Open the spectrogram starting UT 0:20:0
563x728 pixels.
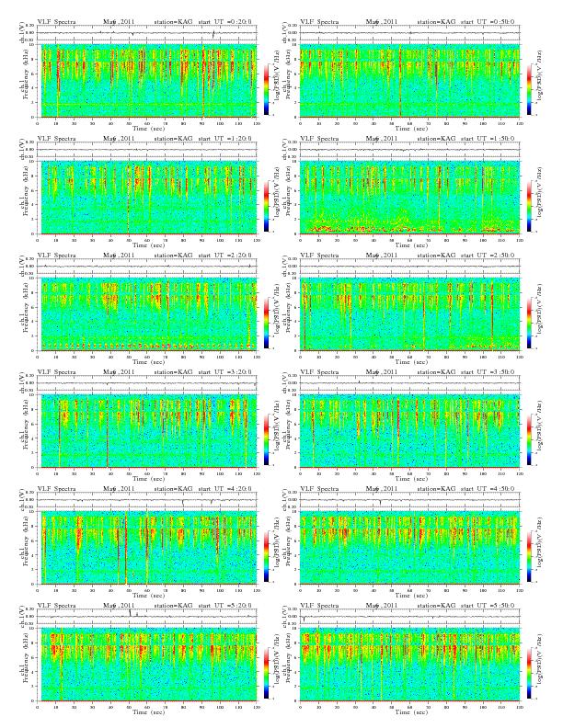click(x=147, y=81)
